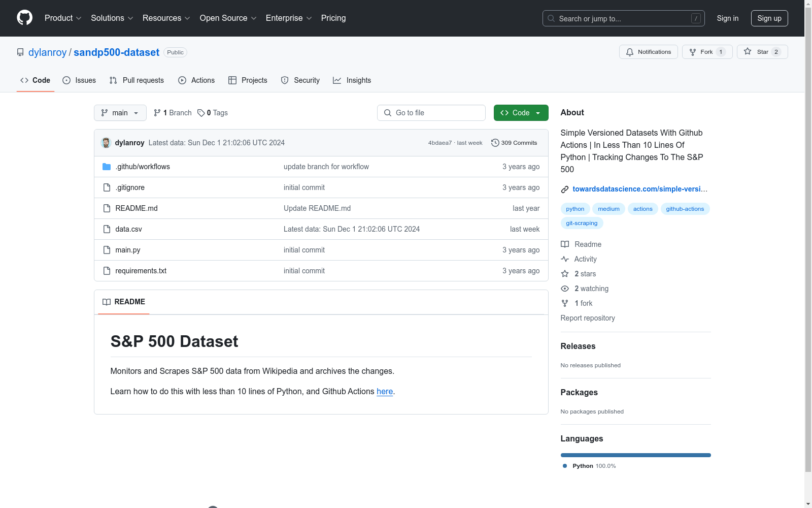Click the star icon beside 2 stars
The width and height of the screenshot is (812, 508).
[565, 274]
